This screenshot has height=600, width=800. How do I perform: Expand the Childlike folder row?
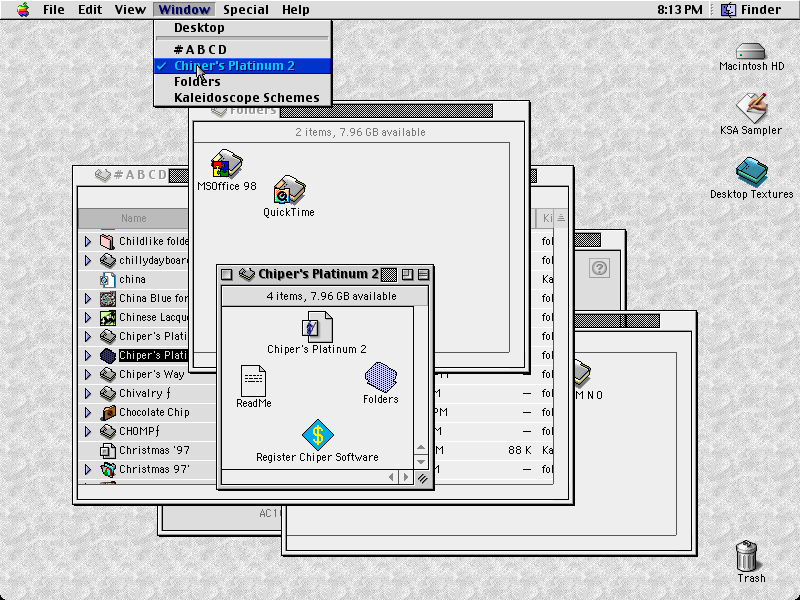[x=88, y=241]
